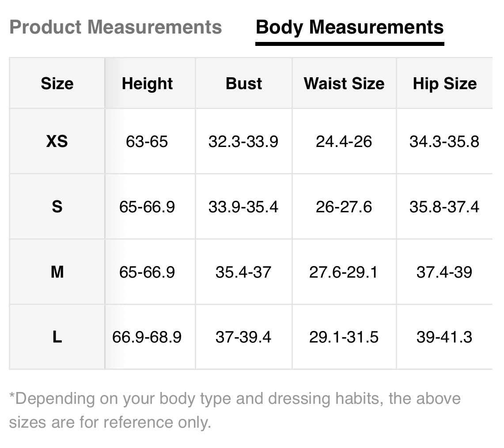
Task: Click the XS bust value 32.3-33.9
Action: click(x=243, y=142)
